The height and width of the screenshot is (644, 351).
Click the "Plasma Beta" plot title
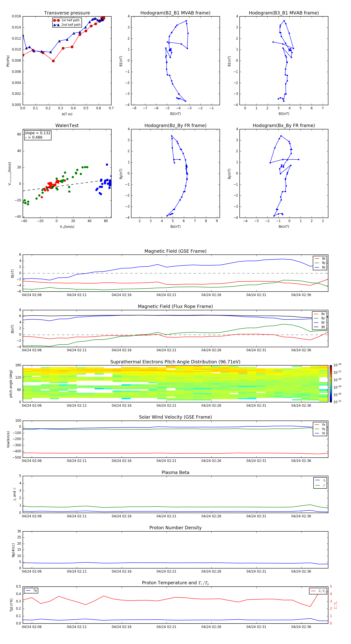175,473
